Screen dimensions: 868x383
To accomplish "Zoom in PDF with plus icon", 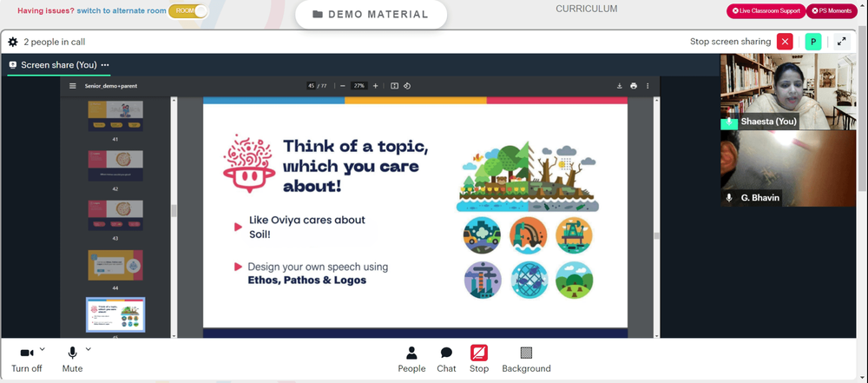I will [x=375, y=86].
